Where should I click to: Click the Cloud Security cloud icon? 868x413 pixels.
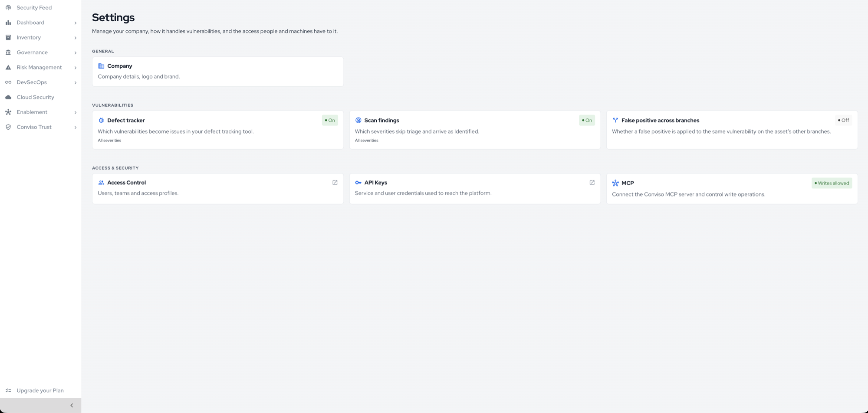pos(8,97)
